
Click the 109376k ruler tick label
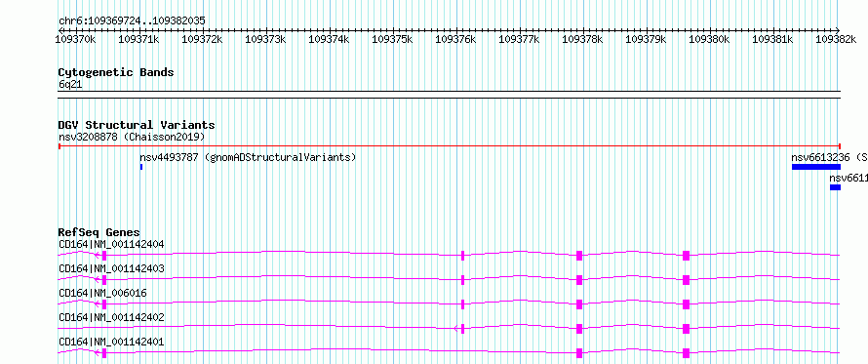(455, 39)
